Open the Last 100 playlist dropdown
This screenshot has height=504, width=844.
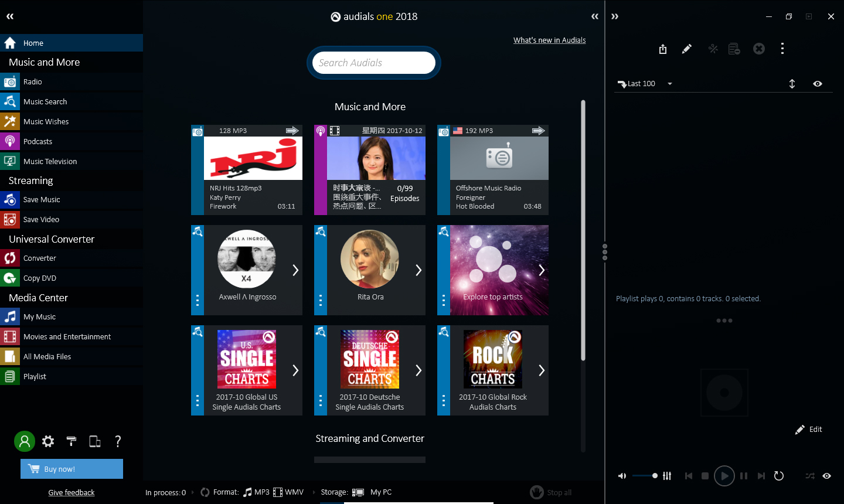point(645,84)
